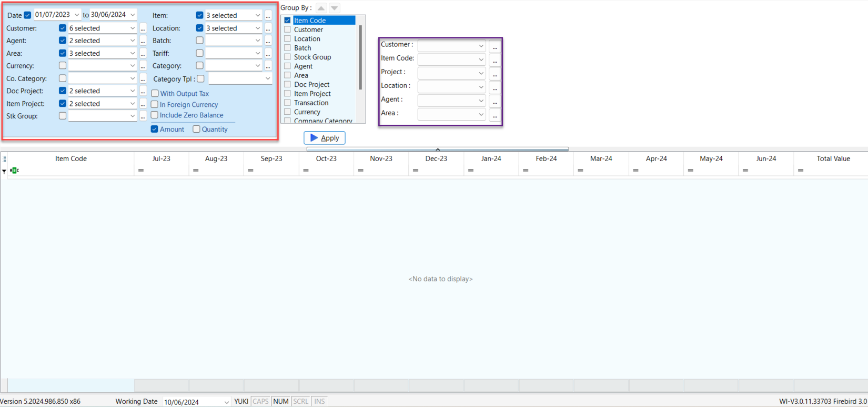Click ellipsis button next to Agent filter
The image size is (868, 407).
pyautogui.click(x=143, y=41)
